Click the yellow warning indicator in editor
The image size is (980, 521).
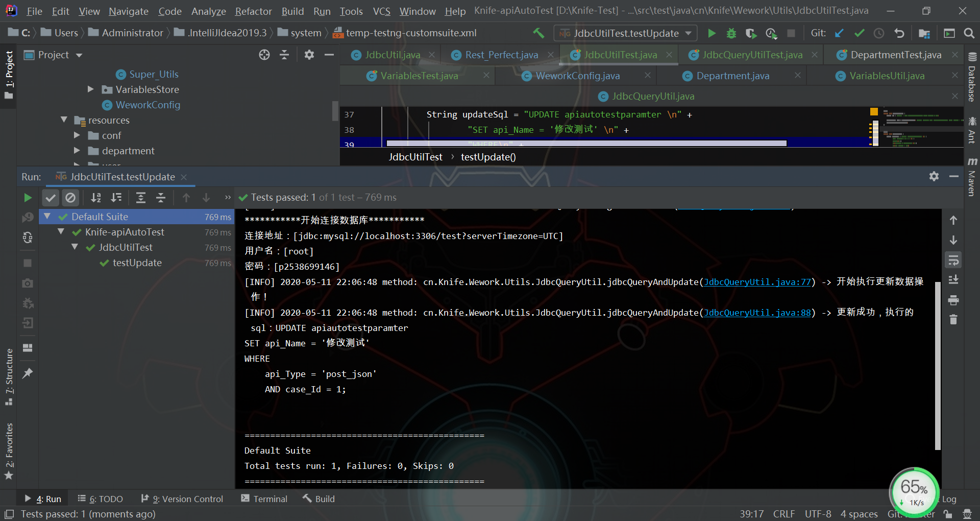[874, 111]
